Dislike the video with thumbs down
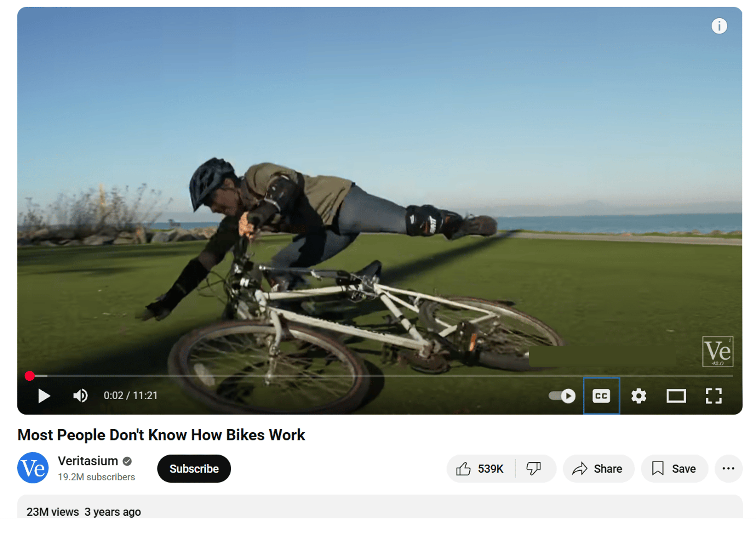This screenshot has height=540, width=756. pos(534,469)
